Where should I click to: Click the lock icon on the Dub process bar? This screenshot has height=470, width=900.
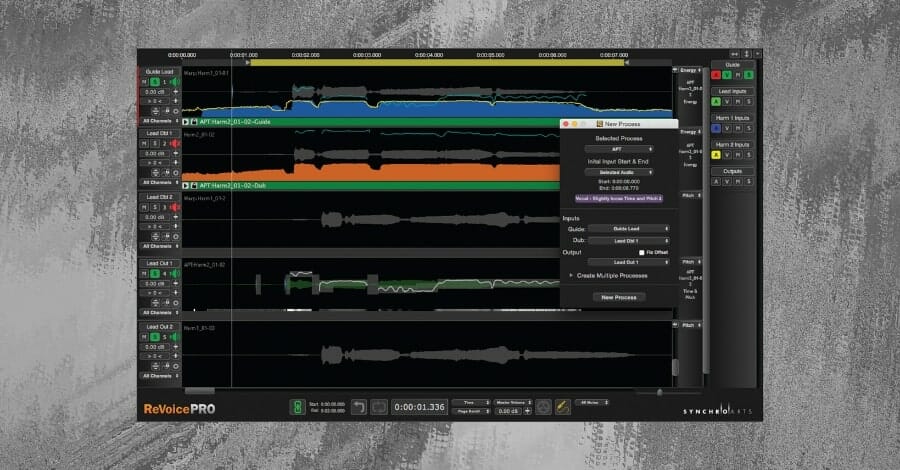tap(194, 186)
